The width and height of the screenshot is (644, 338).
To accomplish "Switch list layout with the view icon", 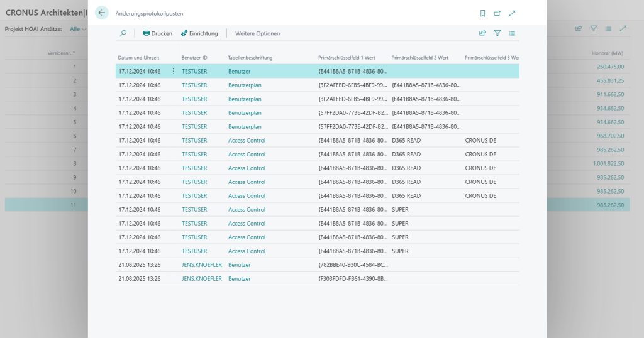I will click(512, 33).
